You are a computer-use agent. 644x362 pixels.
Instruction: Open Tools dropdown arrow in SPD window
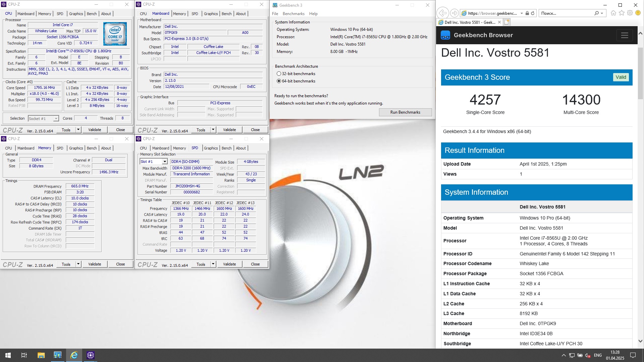[213, 264]
